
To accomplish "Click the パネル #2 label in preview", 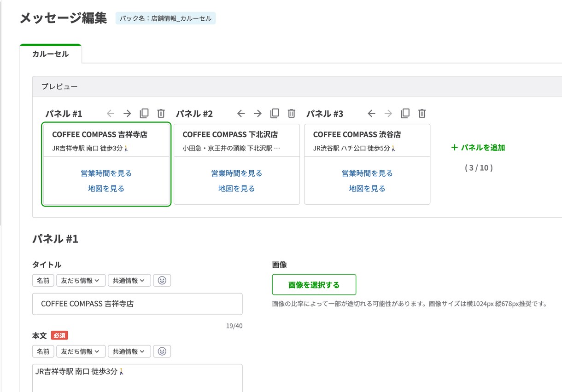I will point(194,114).
